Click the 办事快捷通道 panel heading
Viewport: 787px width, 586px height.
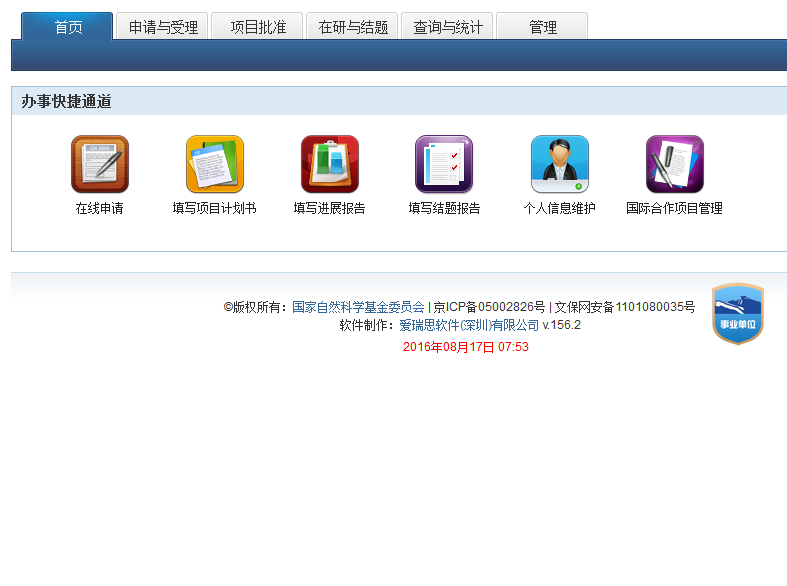tap(66, 101)
